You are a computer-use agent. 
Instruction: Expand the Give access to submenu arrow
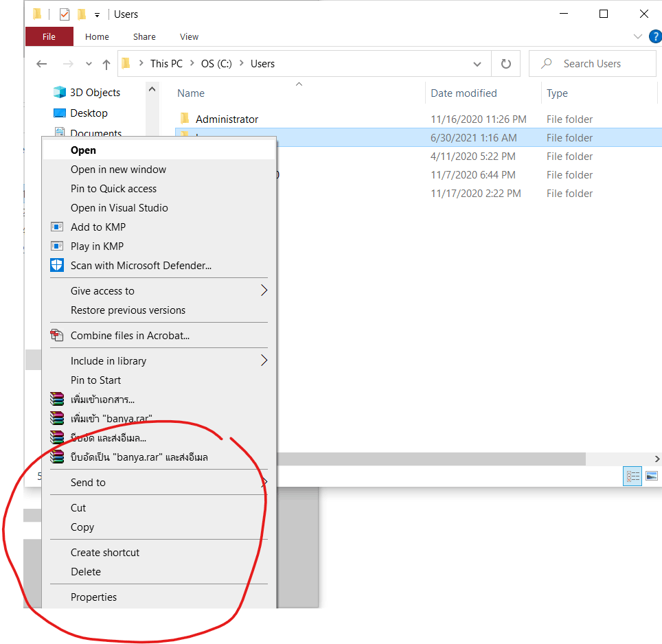point(264,290)
